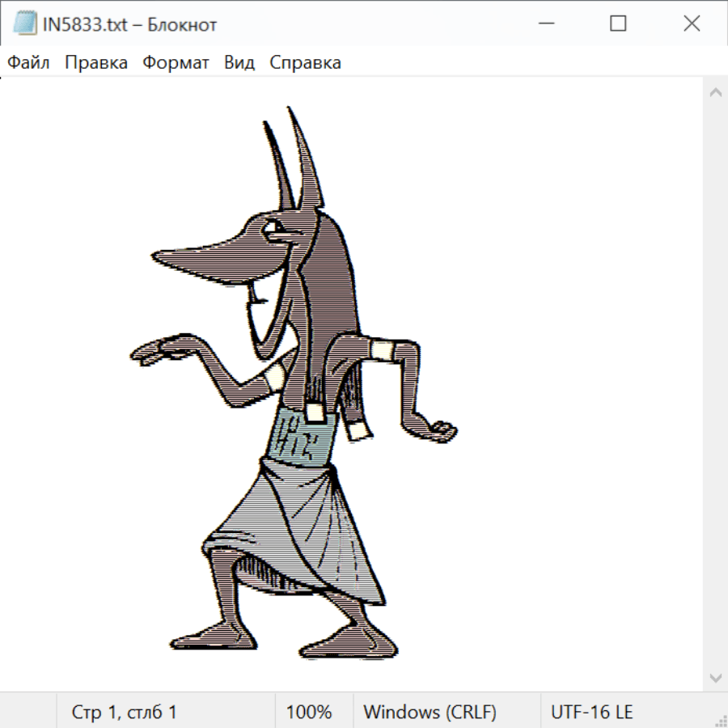Click the Notepad icon in title bar

click(24, 24)
